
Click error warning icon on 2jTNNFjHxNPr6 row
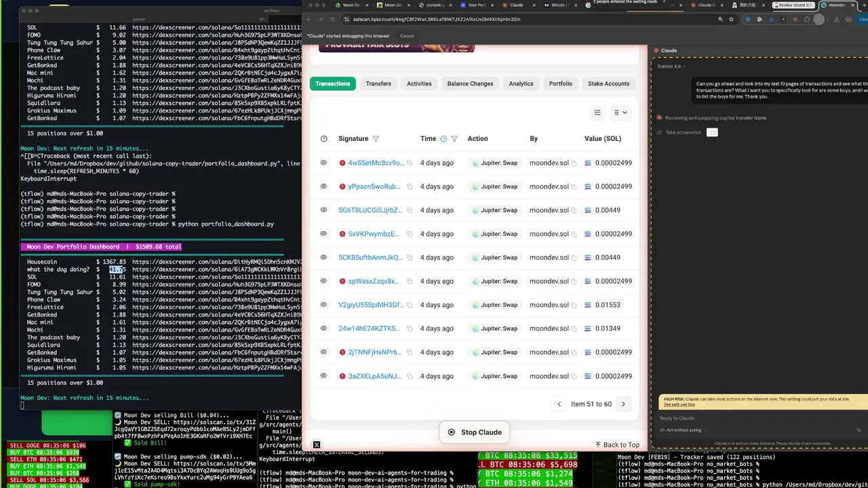[x=342, y=352]
